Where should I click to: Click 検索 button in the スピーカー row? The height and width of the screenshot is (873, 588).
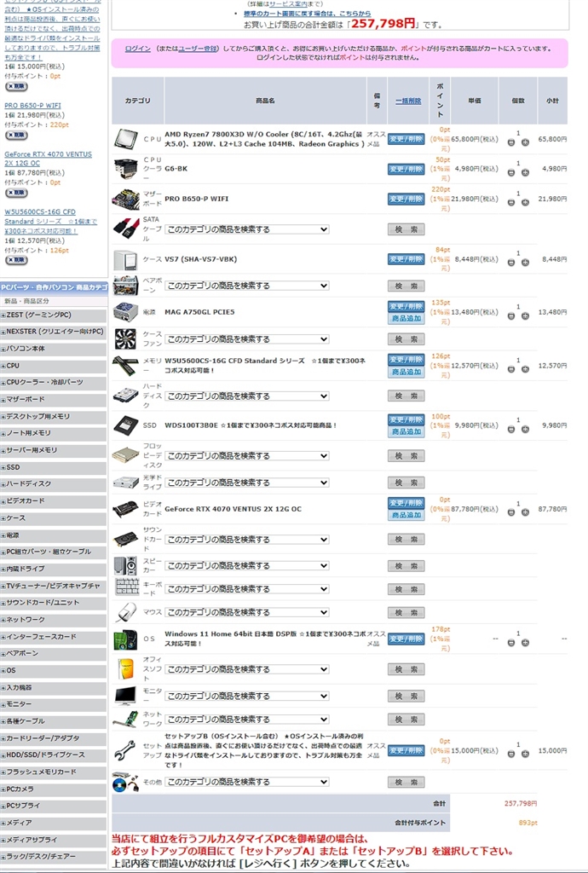(406, 566)
